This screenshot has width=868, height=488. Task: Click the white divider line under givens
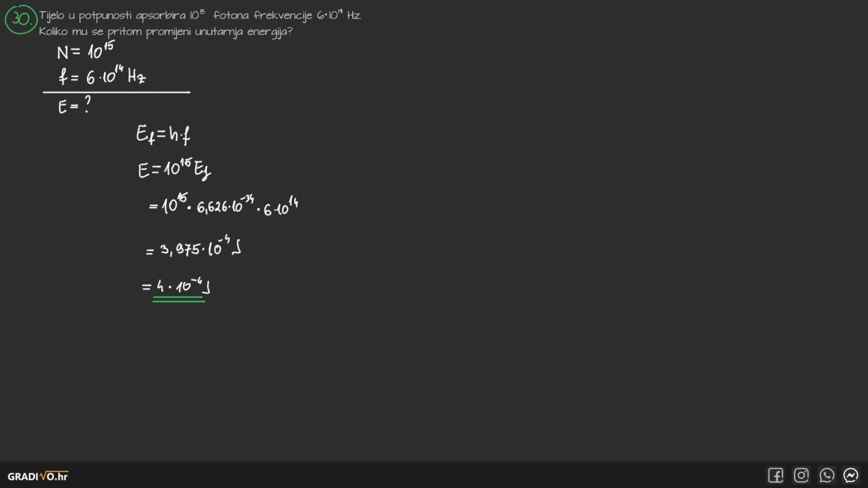click(x=116, y=92)
